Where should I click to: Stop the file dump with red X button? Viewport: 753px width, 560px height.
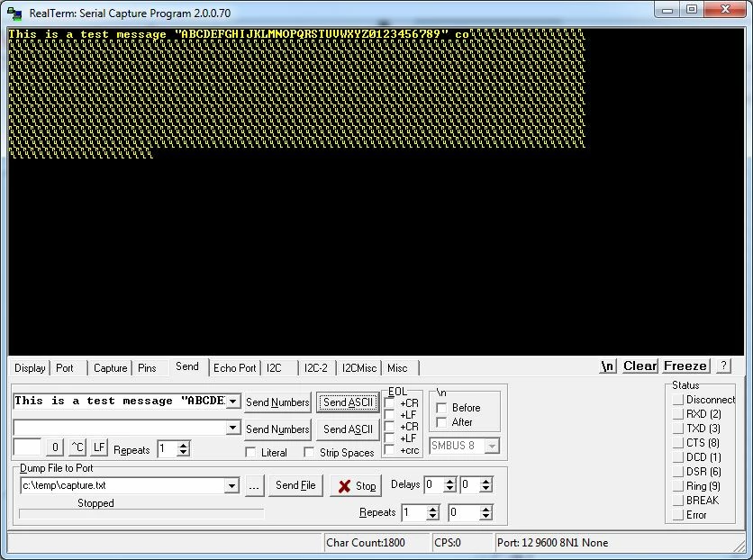[357, 486]
